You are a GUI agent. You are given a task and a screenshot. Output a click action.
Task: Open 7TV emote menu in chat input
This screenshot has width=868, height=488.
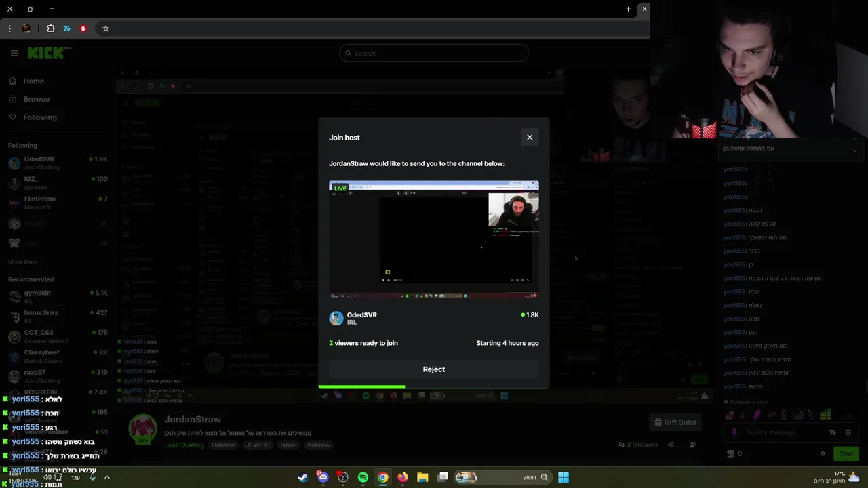coord(833,432)
